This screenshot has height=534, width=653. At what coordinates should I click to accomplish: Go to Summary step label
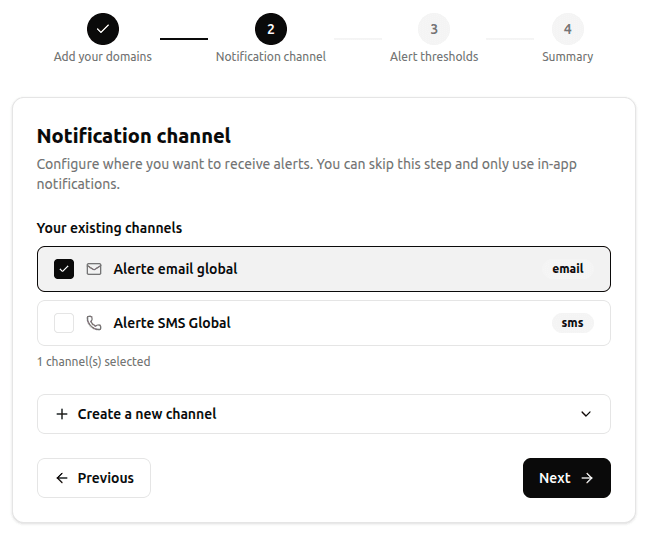(568, 57)
